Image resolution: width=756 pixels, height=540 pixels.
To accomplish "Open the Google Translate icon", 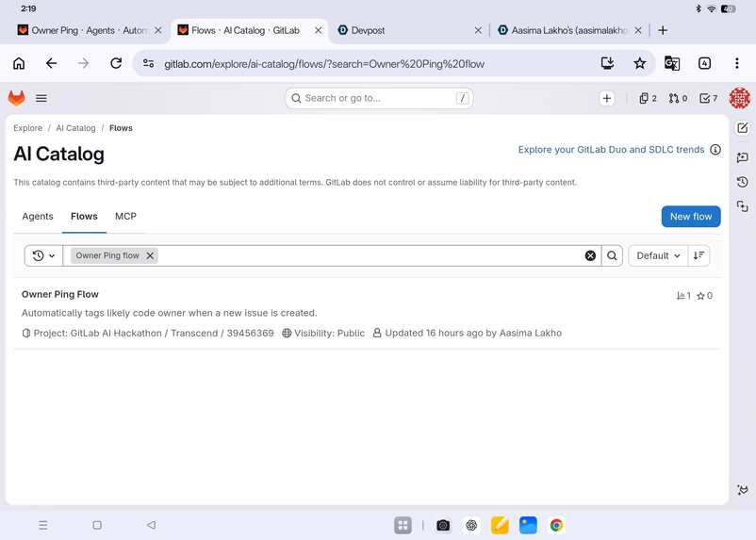I will [x=672, y=63].
